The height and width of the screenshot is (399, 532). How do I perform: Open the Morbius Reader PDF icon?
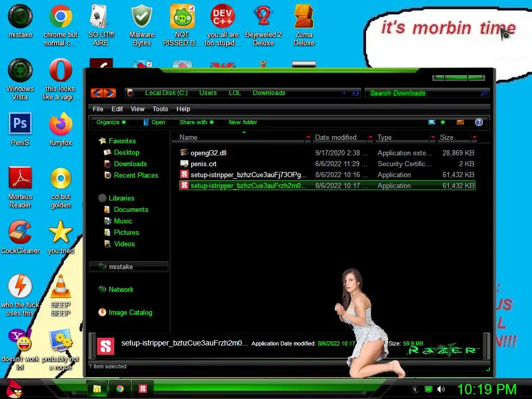click(x=20, y=187)
